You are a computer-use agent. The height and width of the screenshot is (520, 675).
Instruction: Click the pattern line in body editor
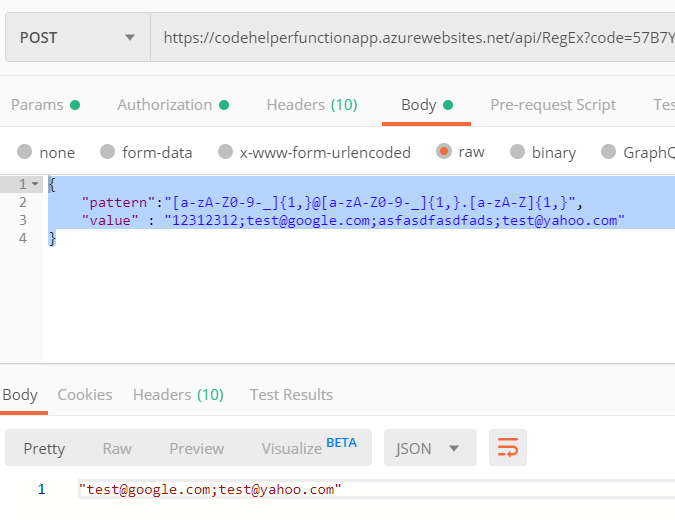[331, 202]
